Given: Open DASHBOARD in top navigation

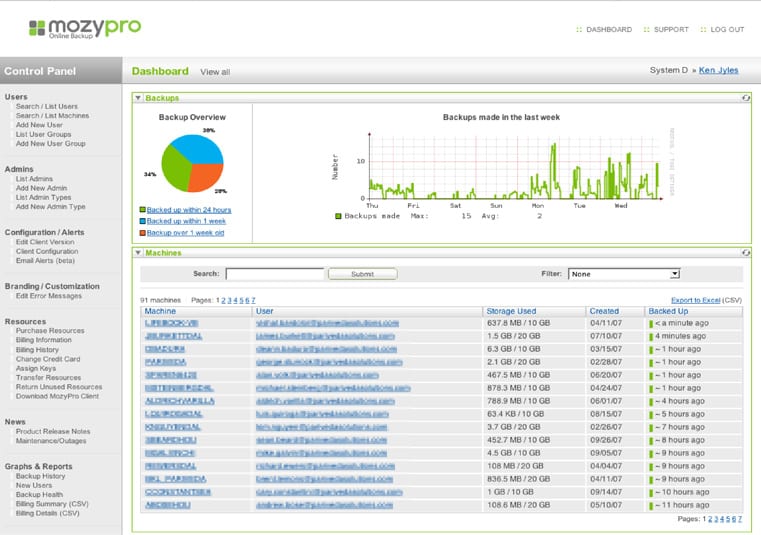Looking at the screenshot, I should tap(609, 30).
